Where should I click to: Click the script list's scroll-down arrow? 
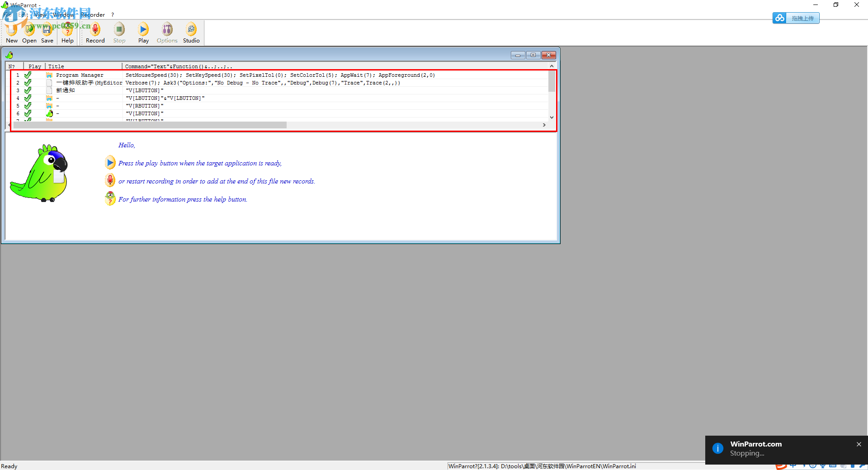click(552, 117)
